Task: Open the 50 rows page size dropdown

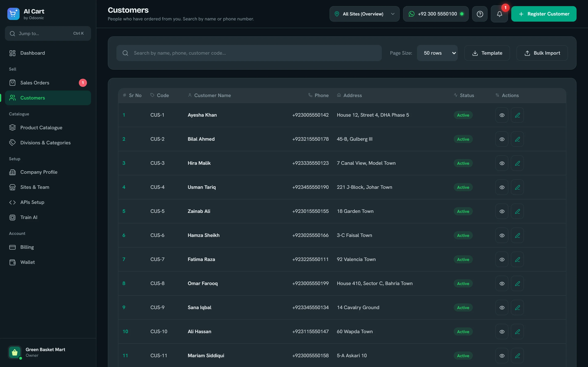Action: 437,53
